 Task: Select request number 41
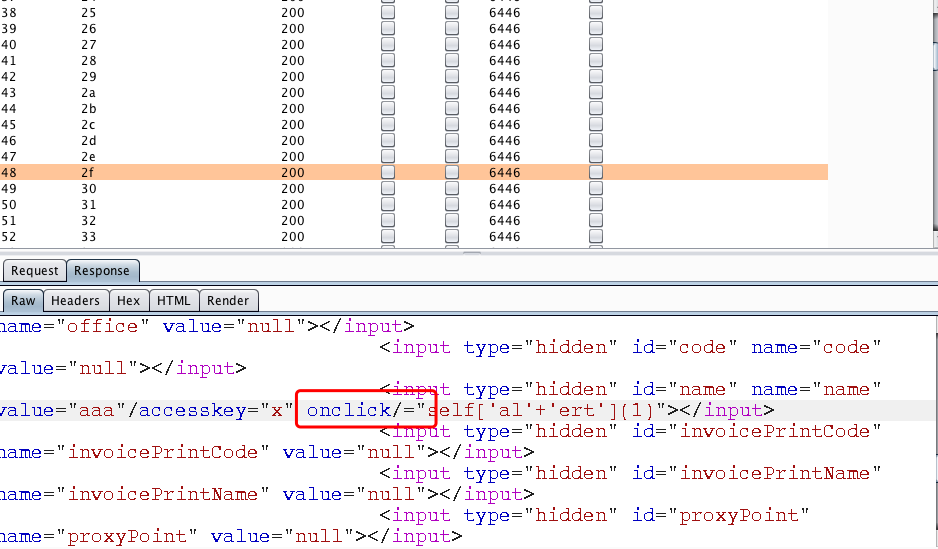8,61
